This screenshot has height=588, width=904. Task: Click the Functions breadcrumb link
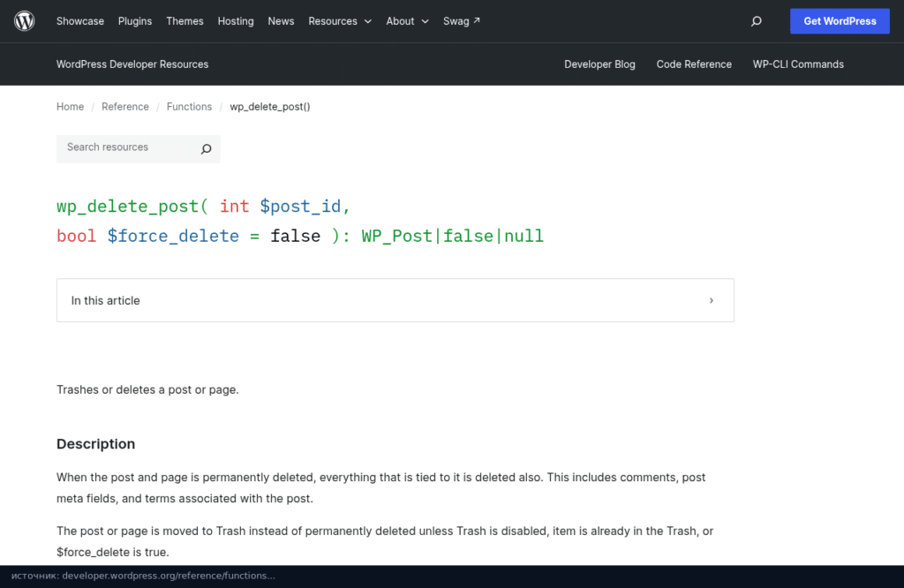[x=189, y=107]
